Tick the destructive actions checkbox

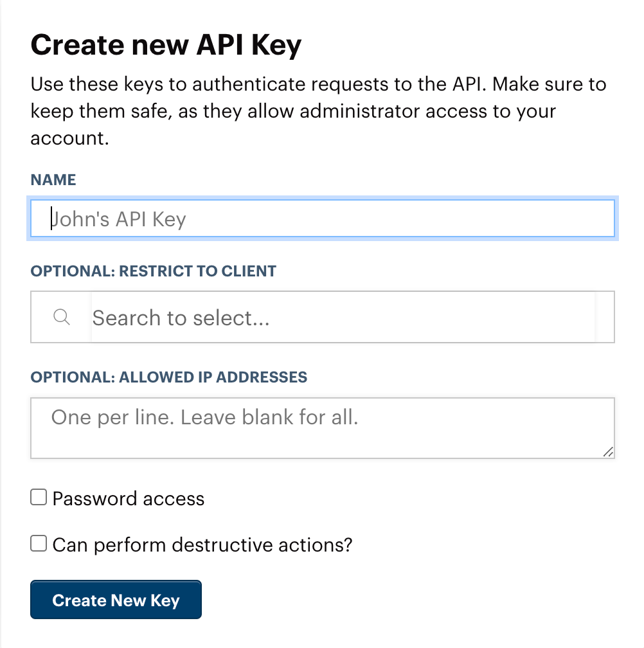pos(39,543)
